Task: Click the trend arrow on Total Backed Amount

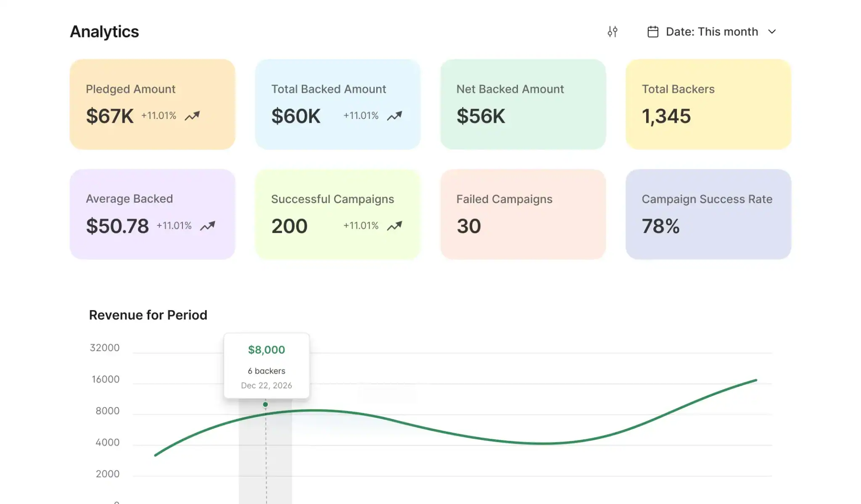Action: click(394, 116)
